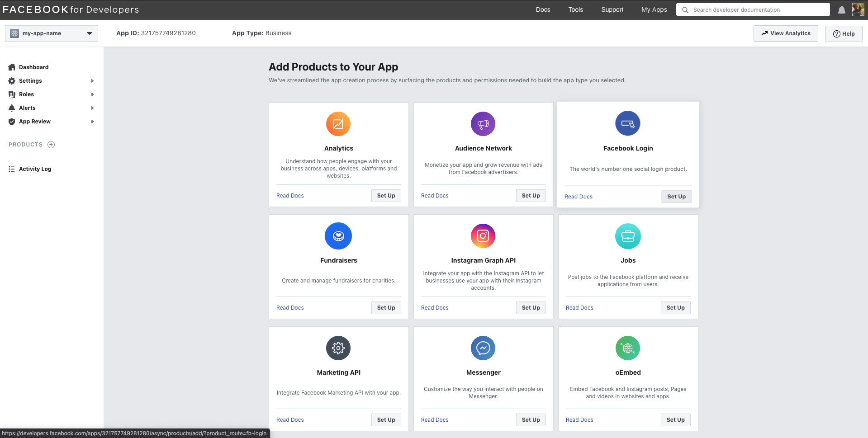Image resolution: width=868 pixels, height=438 pixels.
Task: Click the Alerts bell icon in sidebar
Action: point(12,108)
